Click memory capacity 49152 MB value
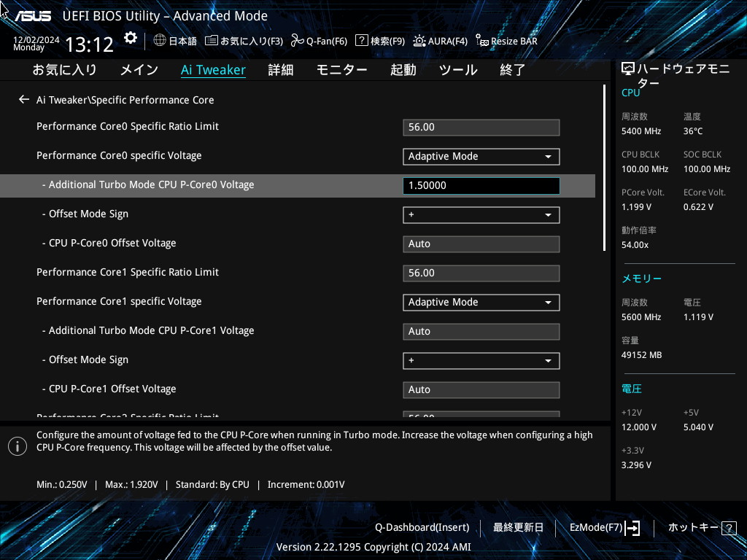This screenshot has width=747, height=560. coord(641,355)
